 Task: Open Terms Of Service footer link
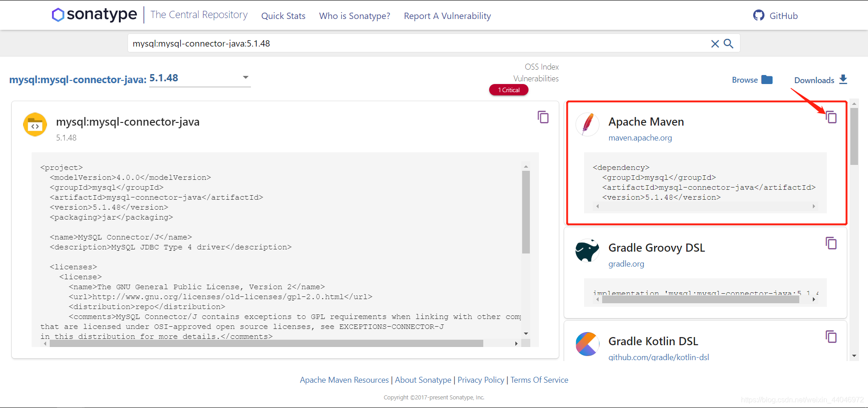pyautogui.click(x=539, y=380)
